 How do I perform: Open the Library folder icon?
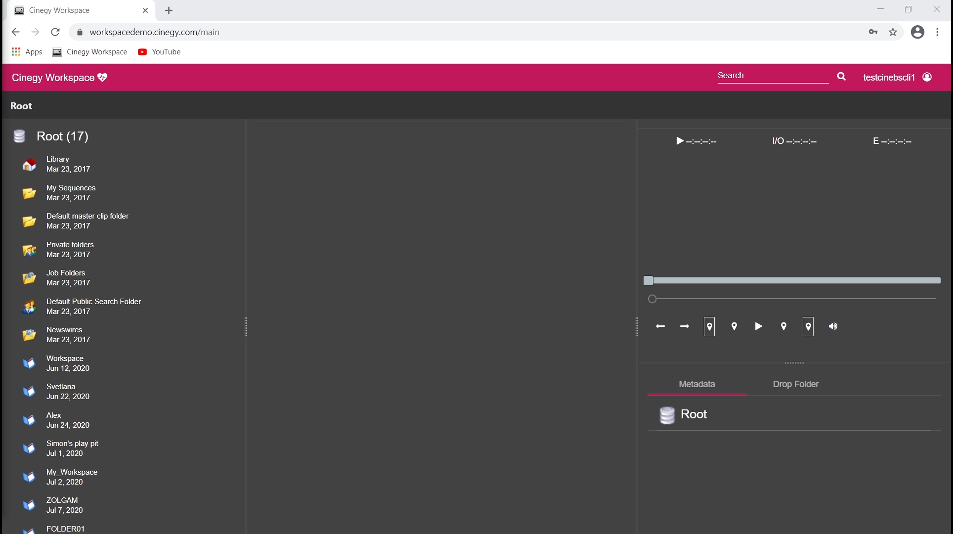point(29,165)
